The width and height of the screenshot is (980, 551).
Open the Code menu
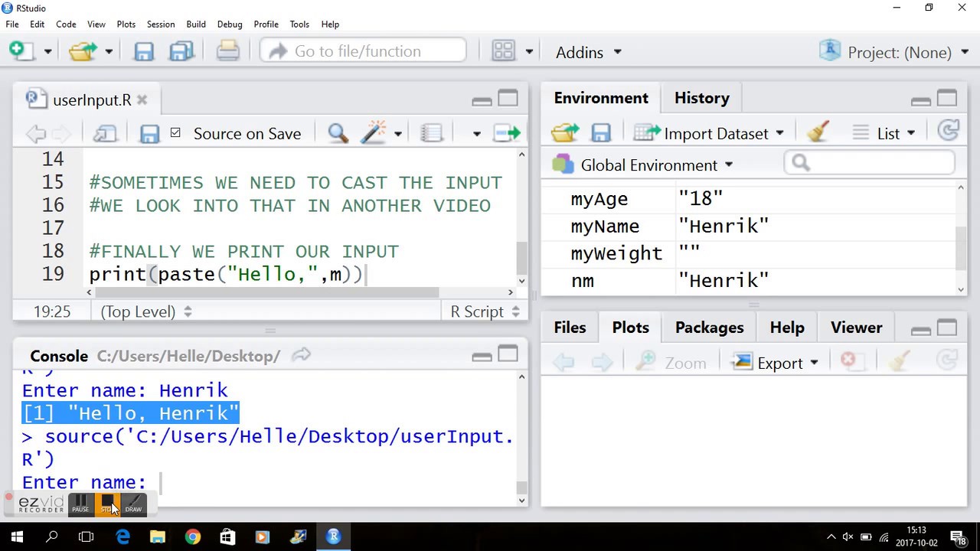point(66,24)
